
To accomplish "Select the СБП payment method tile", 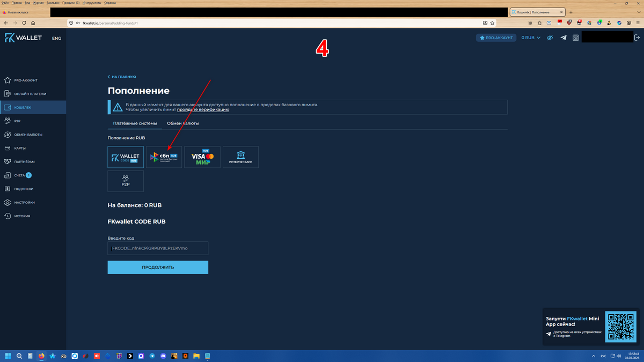I will click(x=164, y=157).
